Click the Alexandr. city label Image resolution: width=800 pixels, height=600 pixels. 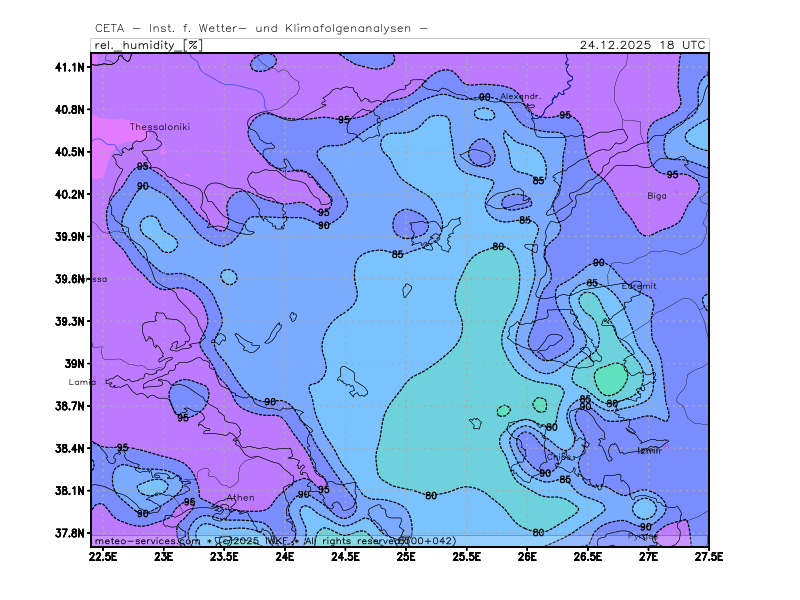(520, 96)
